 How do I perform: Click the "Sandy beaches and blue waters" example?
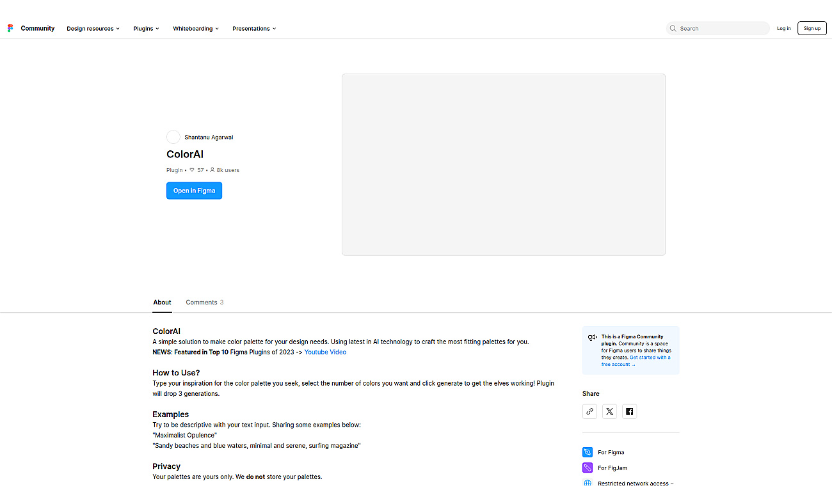(257, 445)
